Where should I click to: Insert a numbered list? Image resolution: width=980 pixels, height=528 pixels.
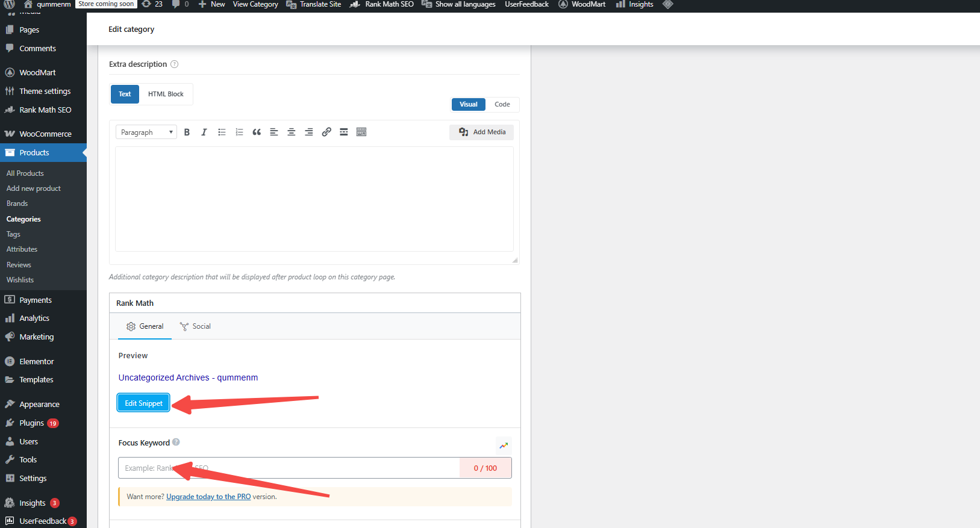tap(239, 132)
